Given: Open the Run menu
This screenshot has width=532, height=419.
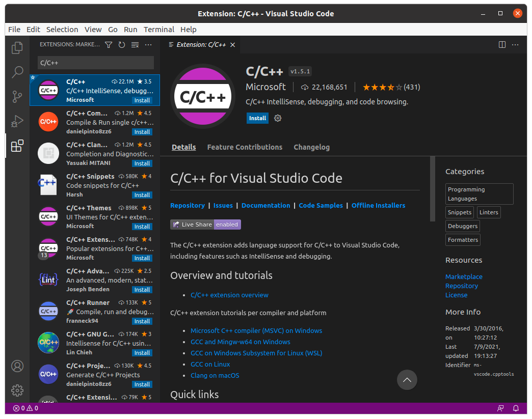Looking at the screenshot, I should click(130, 30).
